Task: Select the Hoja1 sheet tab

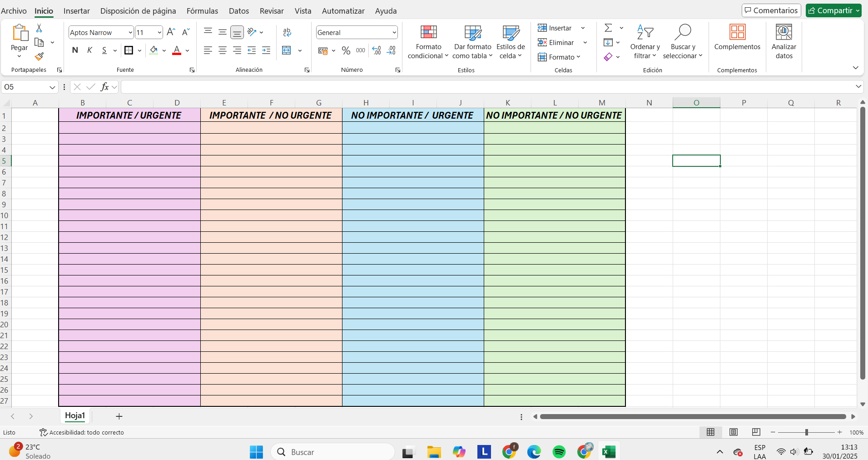Action: coord(75,415)
